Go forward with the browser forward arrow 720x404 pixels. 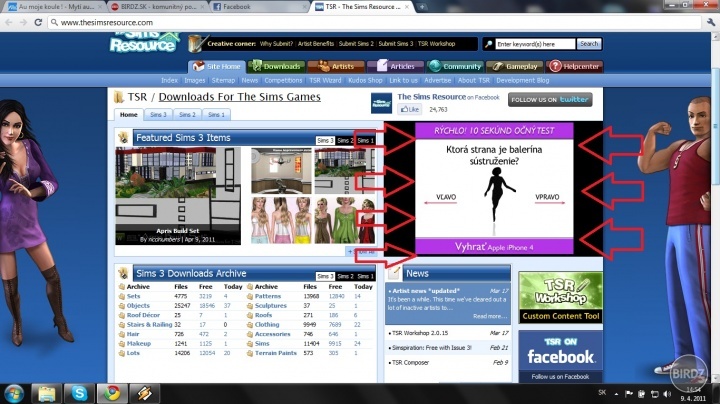[x=23, y=22]
